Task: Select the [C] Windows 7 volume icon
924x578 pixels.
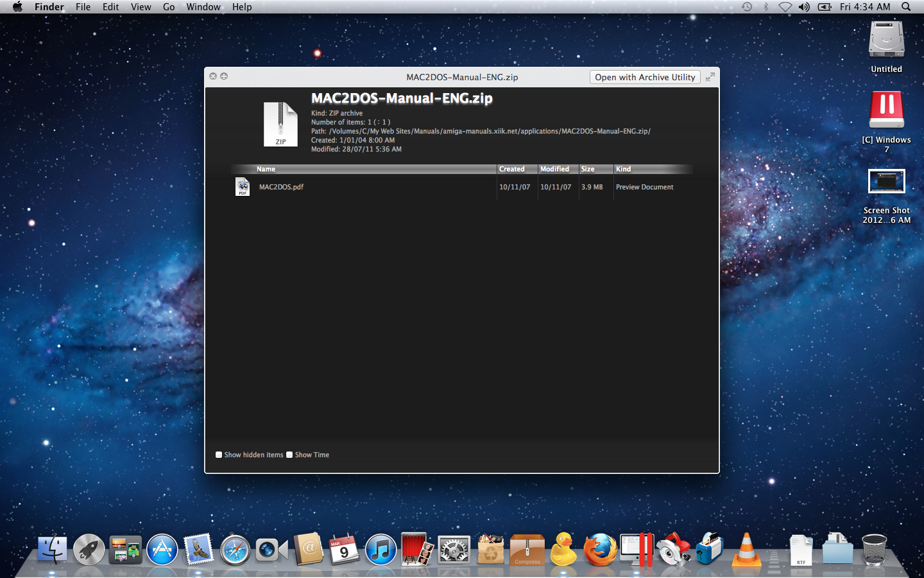Action: pos(886,110)
